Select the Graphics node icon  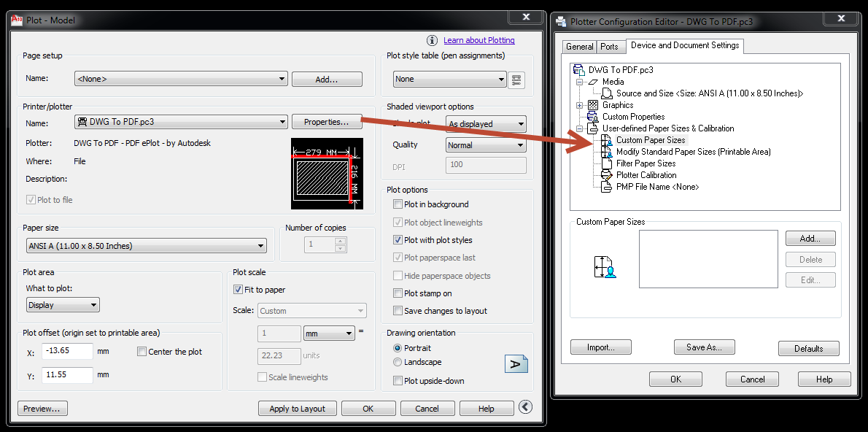point(594,105)
